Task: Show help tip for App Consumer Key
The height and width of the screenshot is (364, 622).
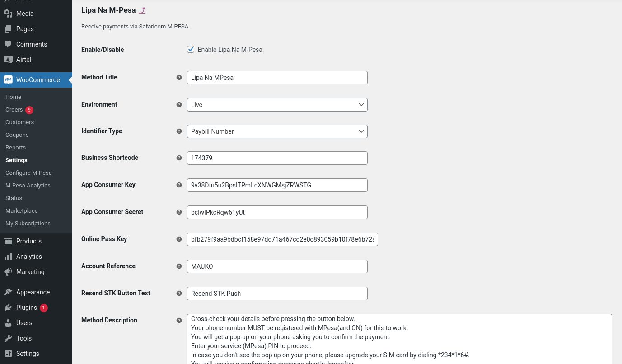Action: click(179, 185)
